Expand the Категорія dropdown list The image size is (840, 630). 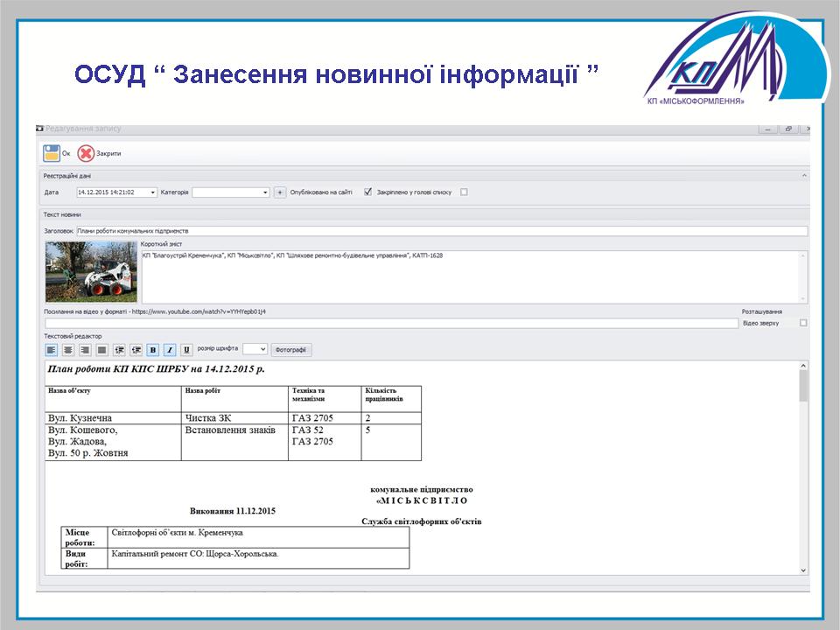(265, 192)
